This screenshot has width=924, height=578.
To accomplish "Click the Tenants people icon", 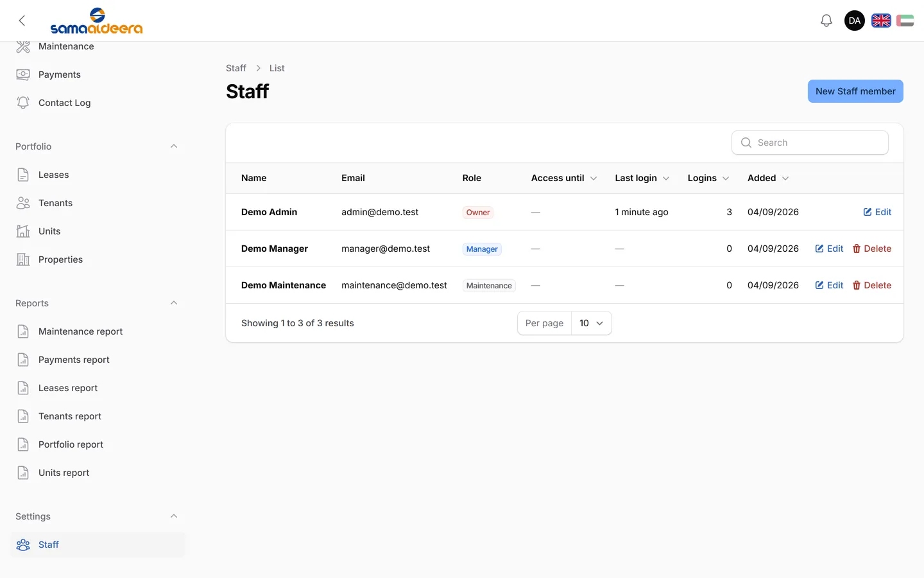I will (x=23, y=203).
